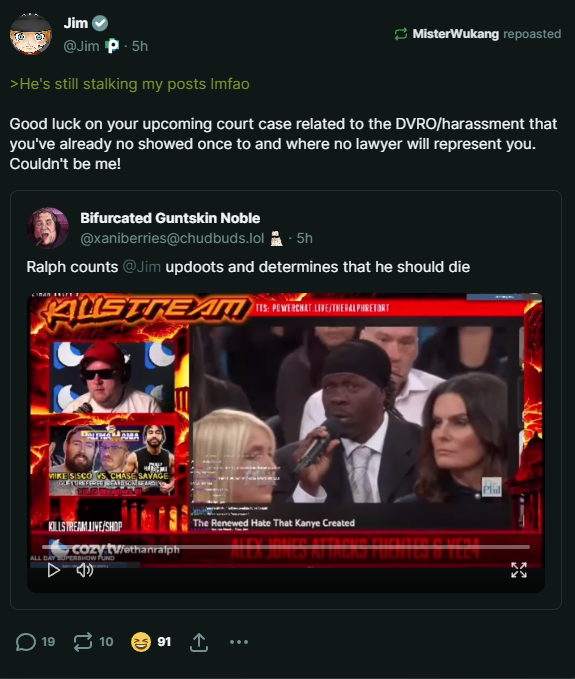Screen dimensions: 575x679
Task: Open the Bifurcated Guntskin Noble profile name
Action: click(x=170, y=218)
